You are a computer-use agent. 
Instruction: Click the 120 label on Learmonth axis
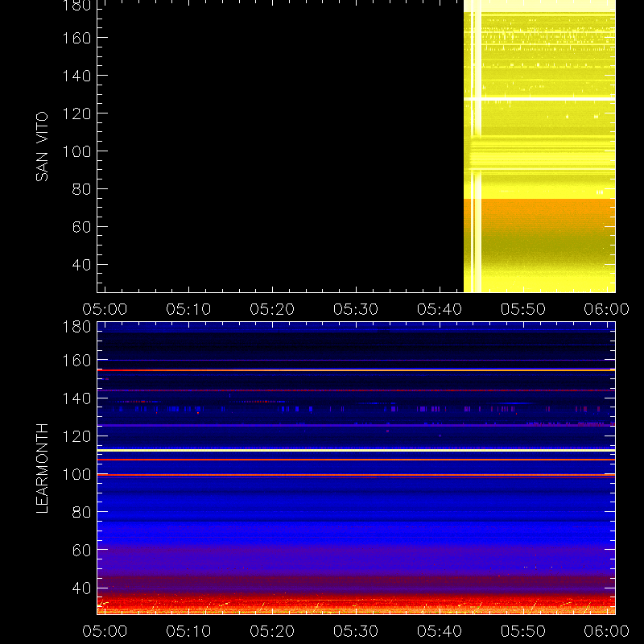click(x=76, y=436)
